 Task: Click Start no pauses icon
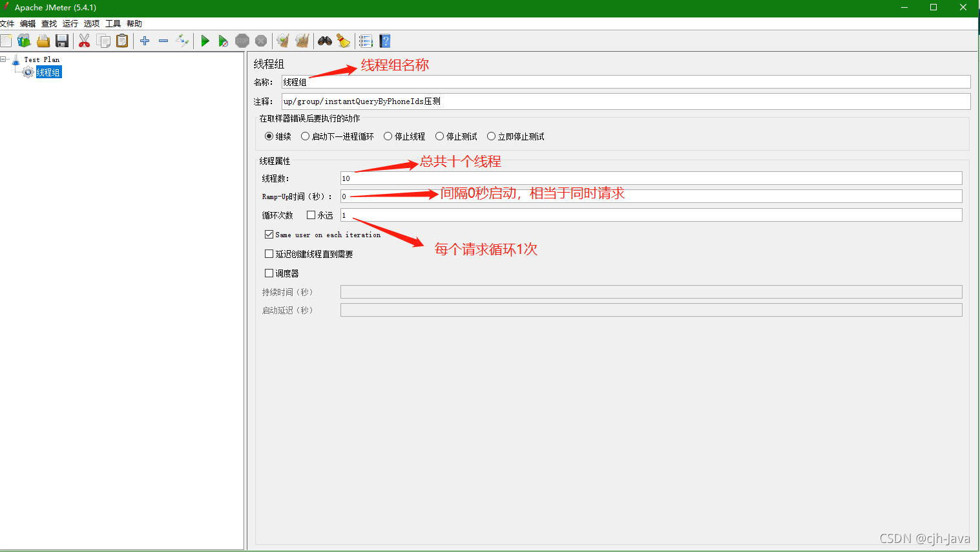224,41
